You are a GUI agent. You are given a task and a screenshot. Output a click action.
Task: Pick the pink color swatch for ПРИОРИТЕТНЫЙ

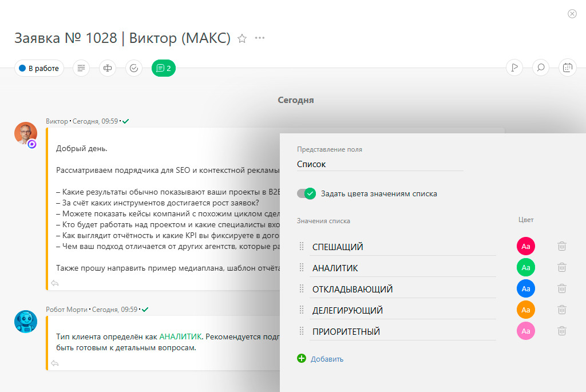click(526, 331)
